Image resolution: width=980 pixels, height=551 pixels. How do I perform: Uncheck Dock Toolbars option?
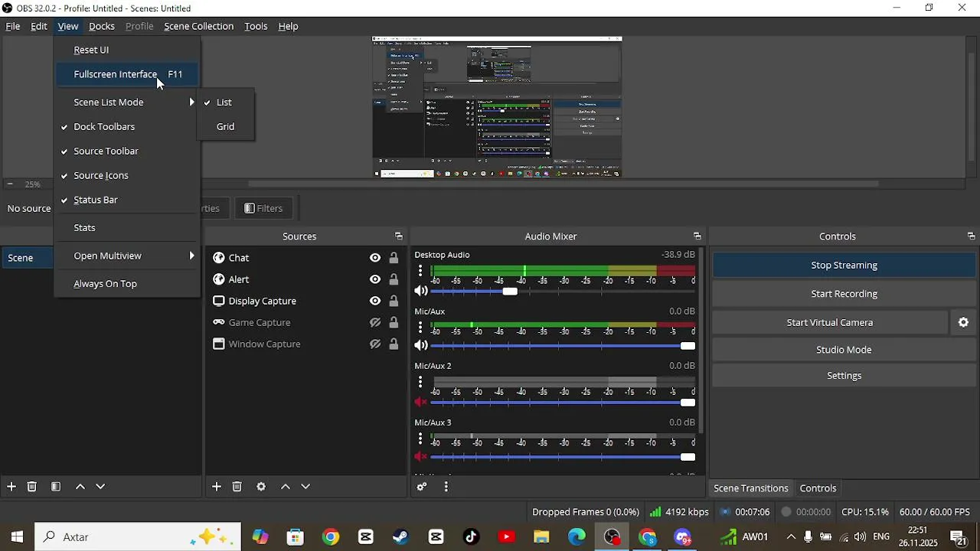(x=127, y=126)
